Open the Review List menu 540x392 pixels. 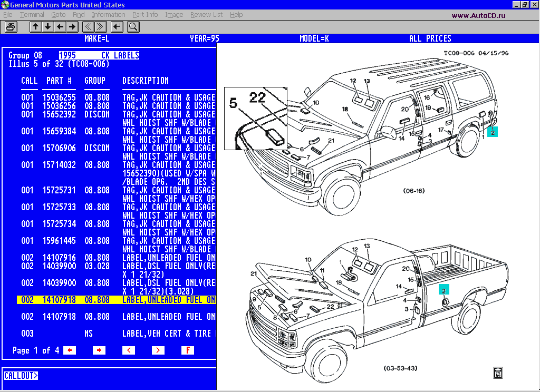(206, 14)
